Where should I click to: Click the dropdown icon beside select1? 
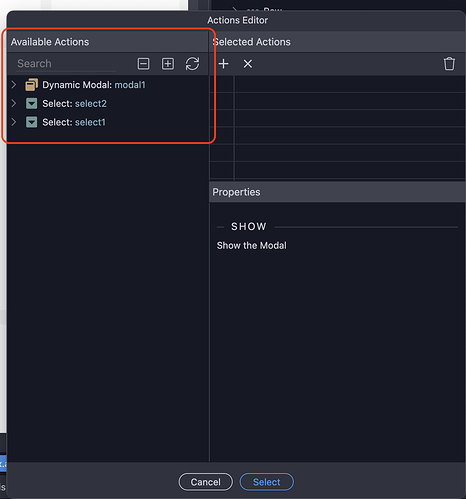32,122
